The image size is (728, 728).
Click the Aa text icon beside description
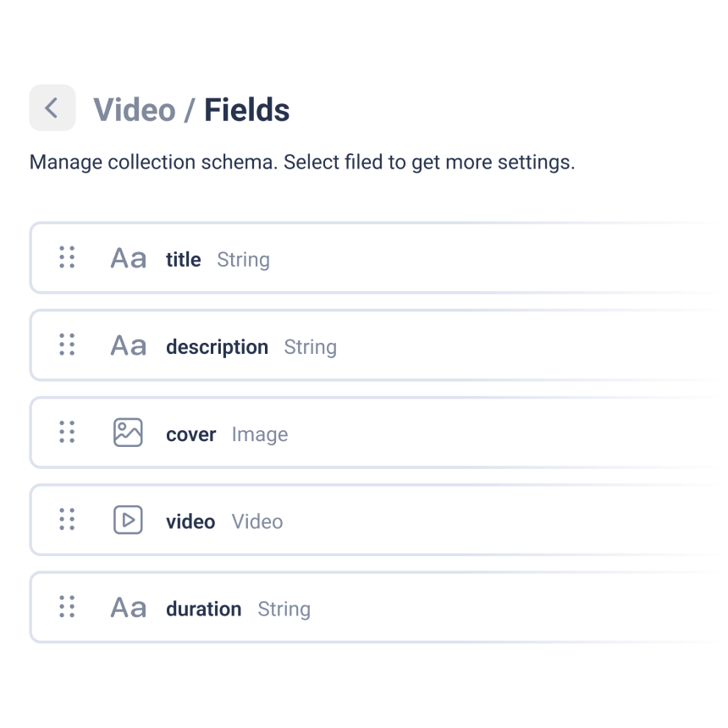pyautogui.click(x=128, y=345)
